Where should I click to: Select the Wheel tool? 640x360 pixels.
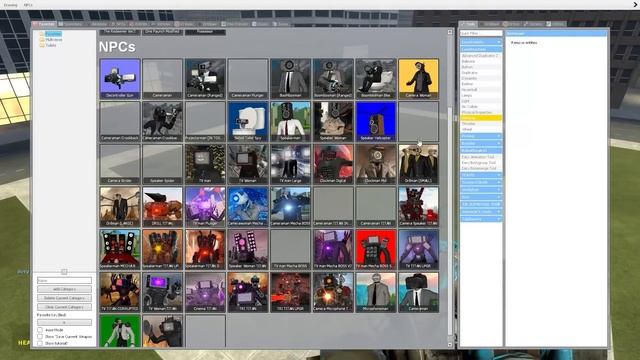(x=481, y=129)
